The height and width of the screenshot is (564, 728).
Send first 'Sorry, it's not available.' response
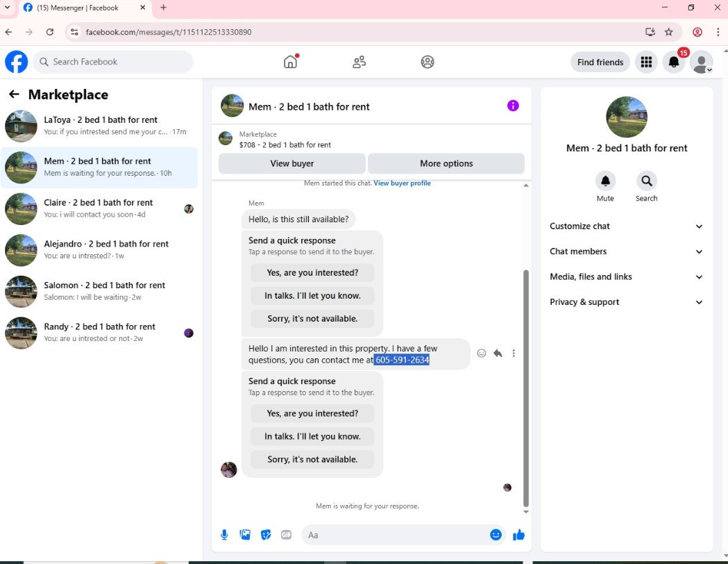click(x=312, y=319)
